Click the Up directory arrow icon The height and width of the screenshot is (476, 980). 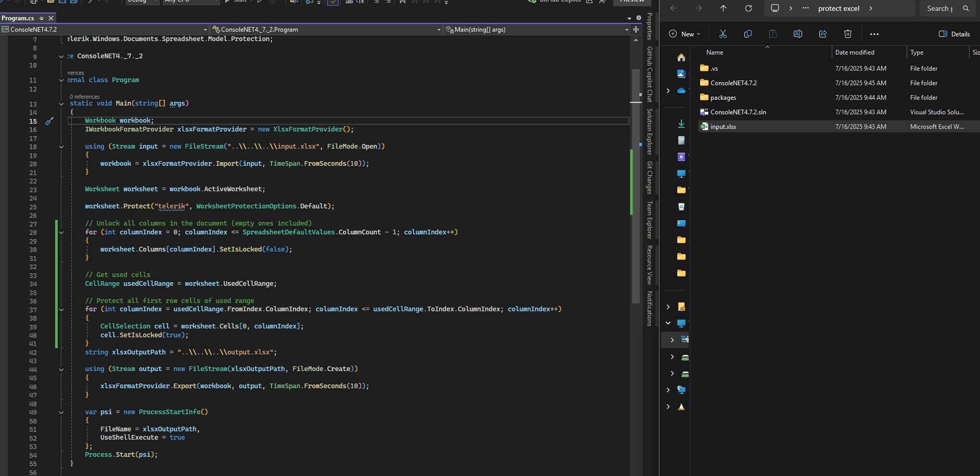723,8
